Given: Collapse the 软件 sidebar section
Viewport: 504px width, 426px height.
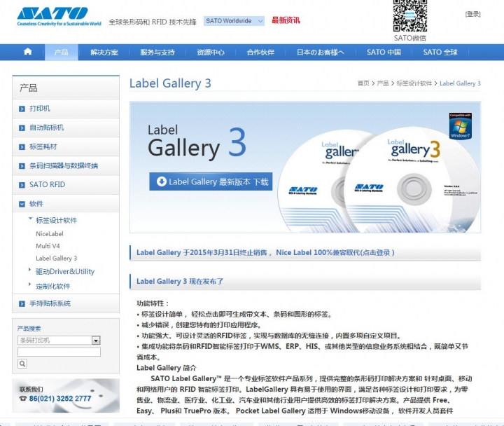Looking at the screenshot, I should [22, 204].
